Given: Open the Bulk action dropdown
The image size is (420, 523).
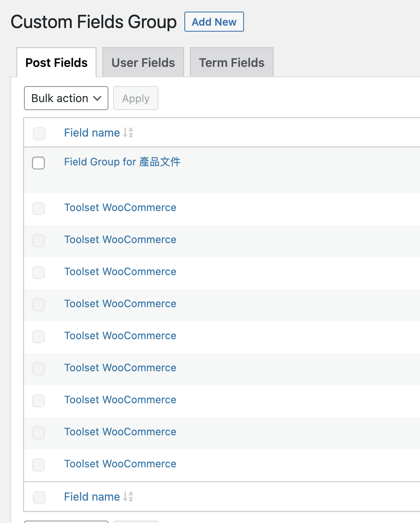Looking at the screenshot, I should [66, 98].
